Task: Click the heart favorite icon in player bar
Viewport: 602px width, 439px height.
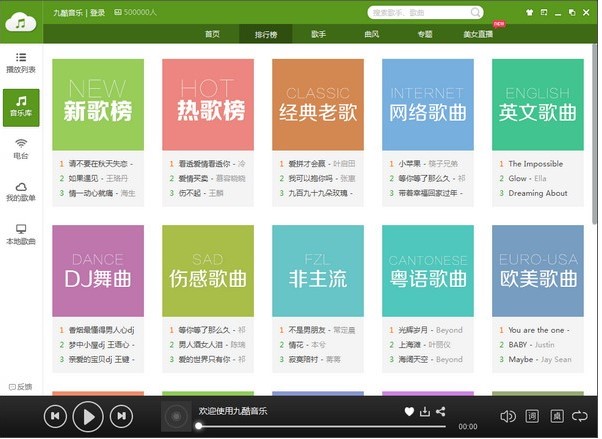Action: [409, 411]
